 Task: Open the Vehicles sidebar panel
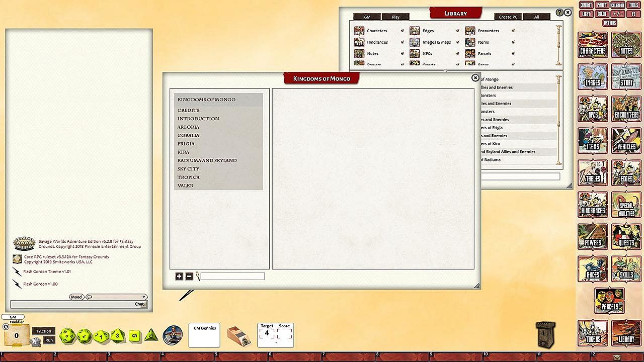tap(626, 141)
